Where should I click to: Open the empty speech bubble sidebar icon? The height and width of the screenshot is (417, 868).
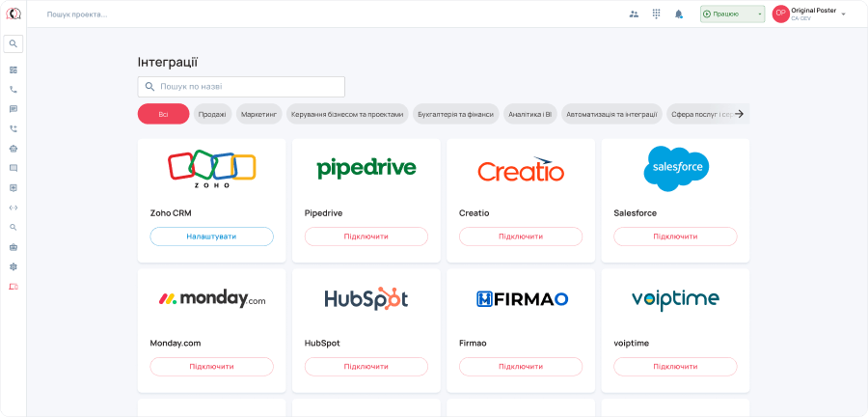click(14, 168)
